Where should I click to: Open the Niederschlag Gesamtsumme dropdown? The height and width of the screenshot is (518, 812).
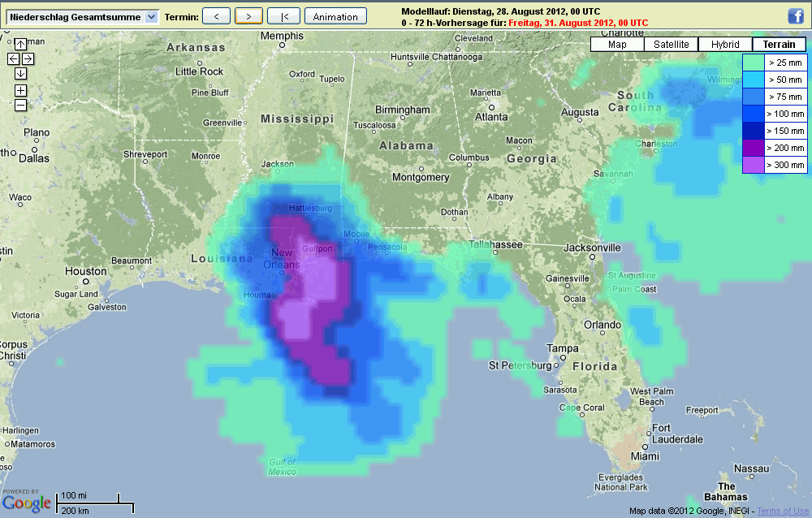tap(82, 16)
